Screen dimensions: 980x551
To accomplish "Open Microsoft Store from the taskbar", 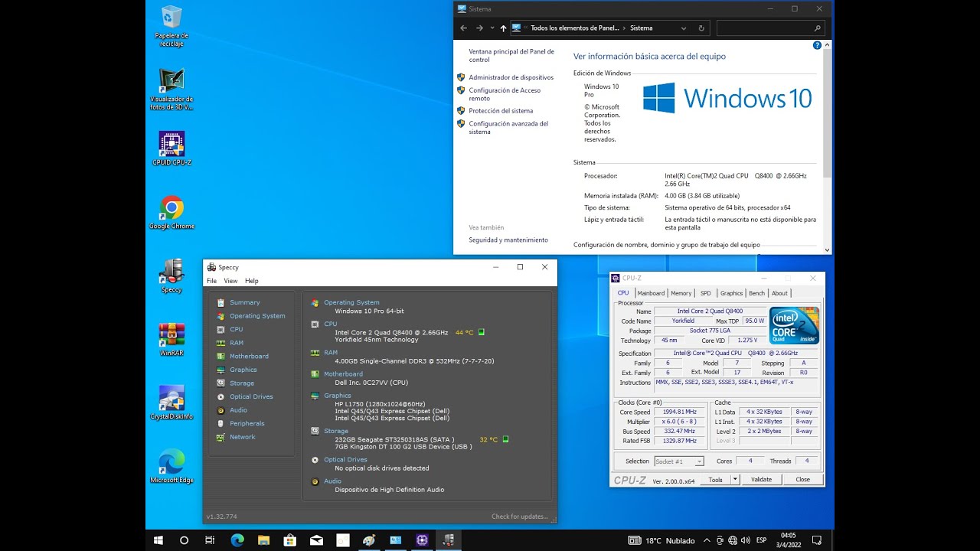I will click(x=290, y=540).
